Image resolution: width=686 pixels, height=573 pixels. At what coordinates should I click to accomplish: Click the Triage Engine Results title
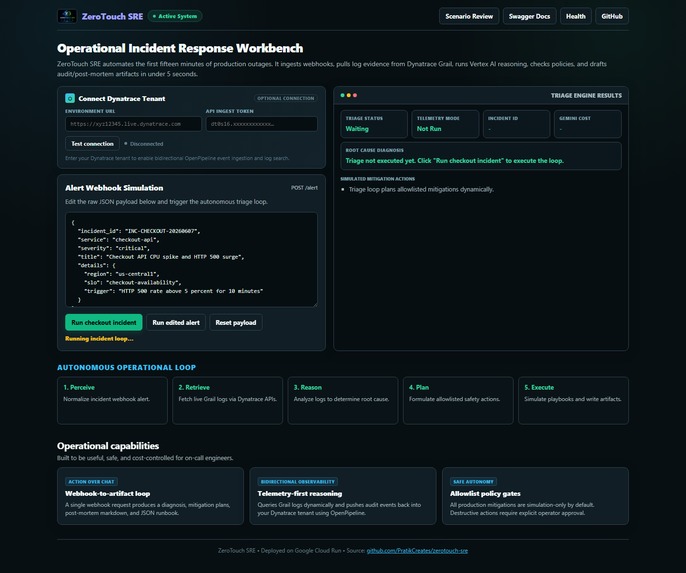(x=586, y=95)
